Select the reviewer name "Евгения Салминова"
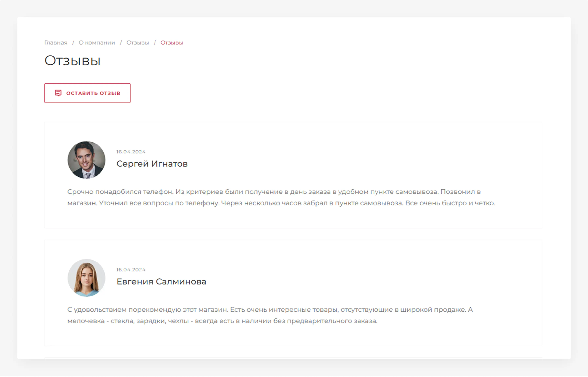Viewport: 588px width, 377px height. tap(161, 281)
